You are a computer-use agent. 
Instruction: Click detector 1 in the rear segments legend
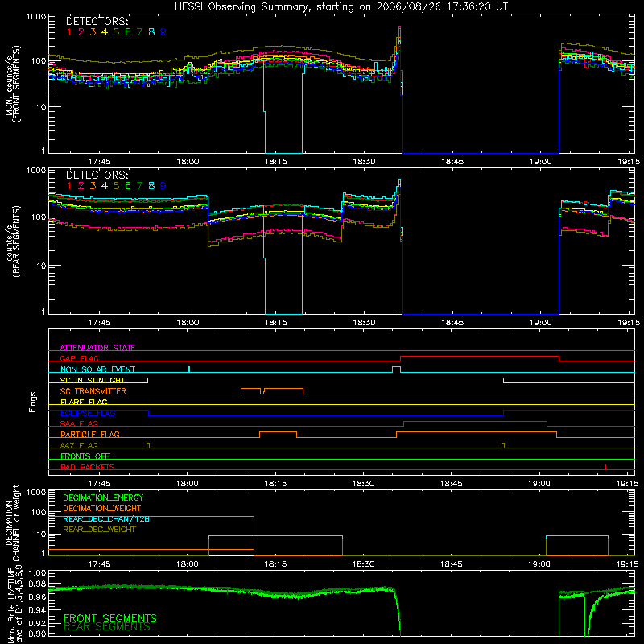pyautogui.click(x=69, y=186)
